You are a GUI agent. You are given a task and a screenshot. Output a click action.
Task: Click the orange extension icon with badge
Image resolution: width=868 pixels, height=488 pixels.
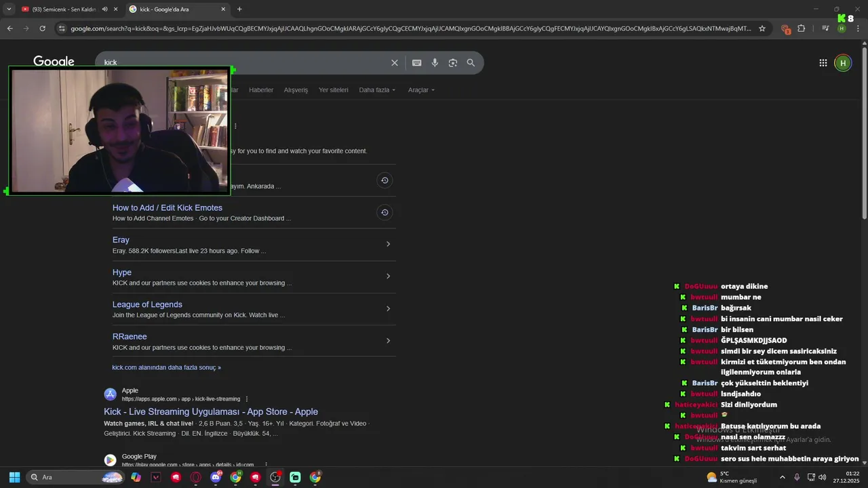(785, 29)
